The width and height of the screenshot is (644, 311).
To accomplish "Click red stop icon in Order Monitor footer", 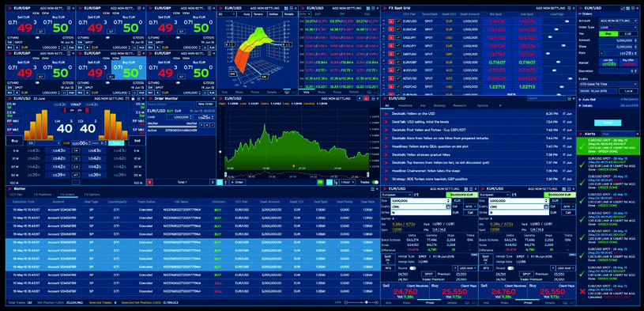I will pyautogui.click(x=149, y=182).
